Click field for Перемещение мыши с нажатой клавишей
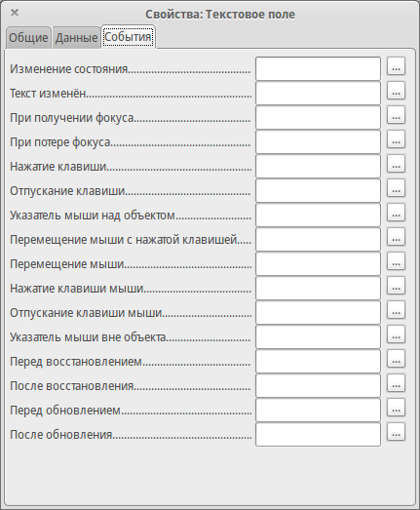420x510 pixels. coord(318,239)
